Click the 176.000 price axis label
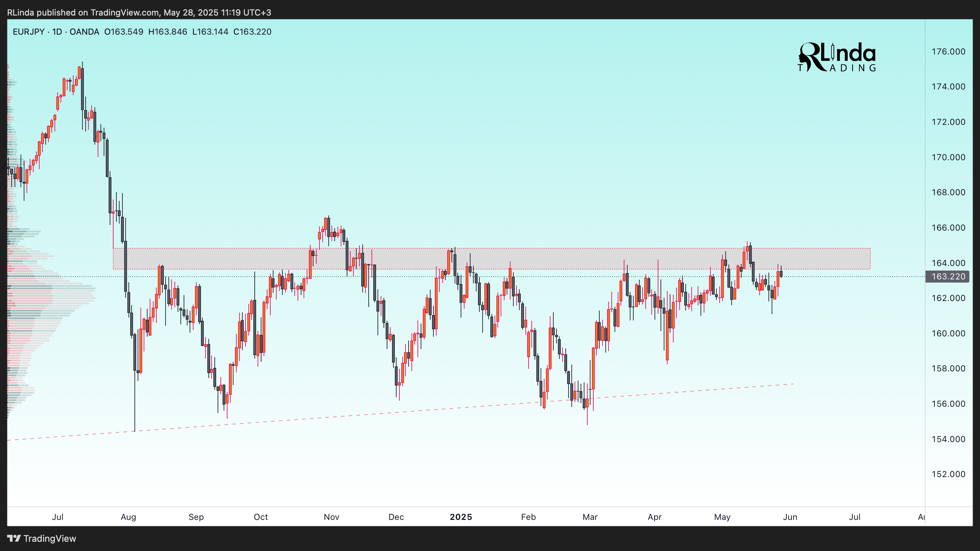 pos(948,51)
